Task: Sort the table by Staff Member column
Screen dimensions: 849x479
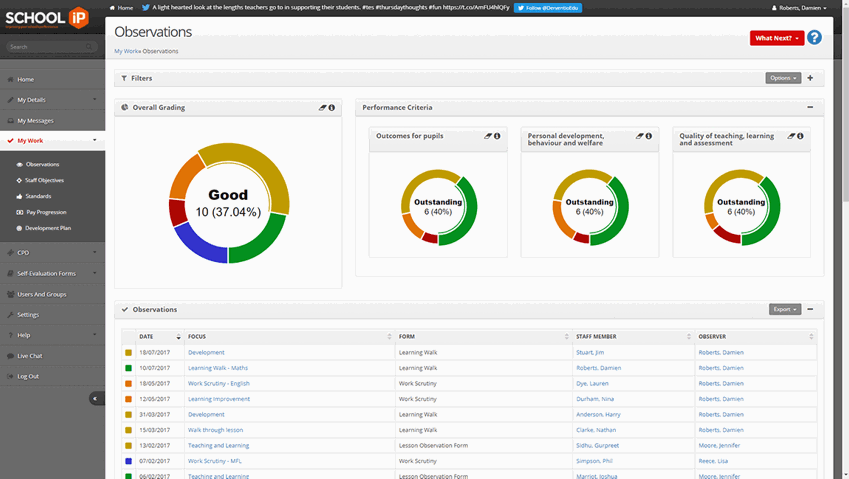Action: pos(634,337)
